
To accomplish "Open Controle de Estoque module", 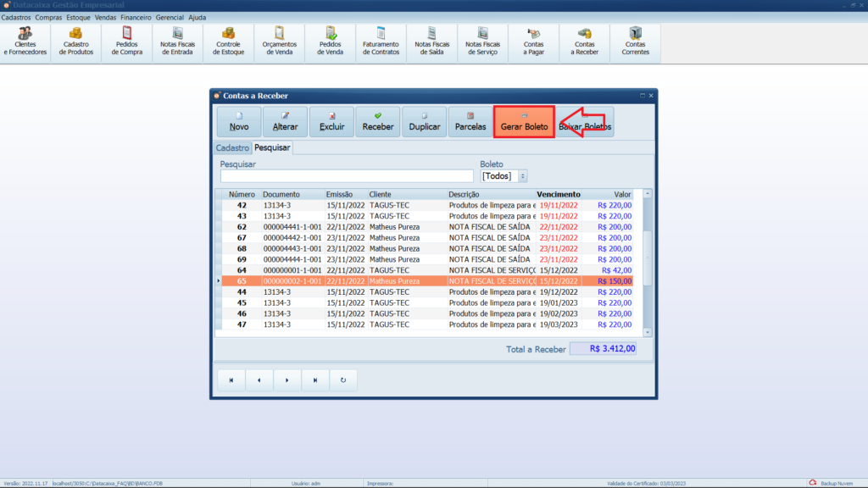I will pos(229,42).
